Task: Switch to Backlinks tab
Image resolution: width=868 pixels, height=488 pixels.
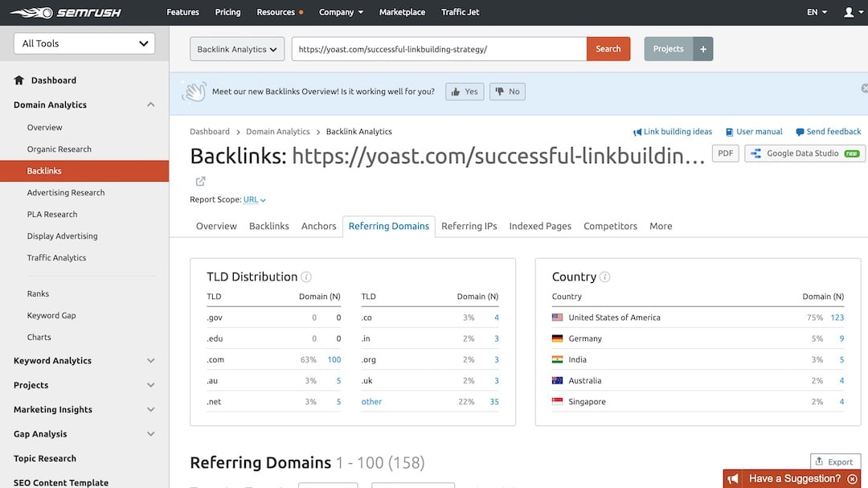Action: coord(269,226)
